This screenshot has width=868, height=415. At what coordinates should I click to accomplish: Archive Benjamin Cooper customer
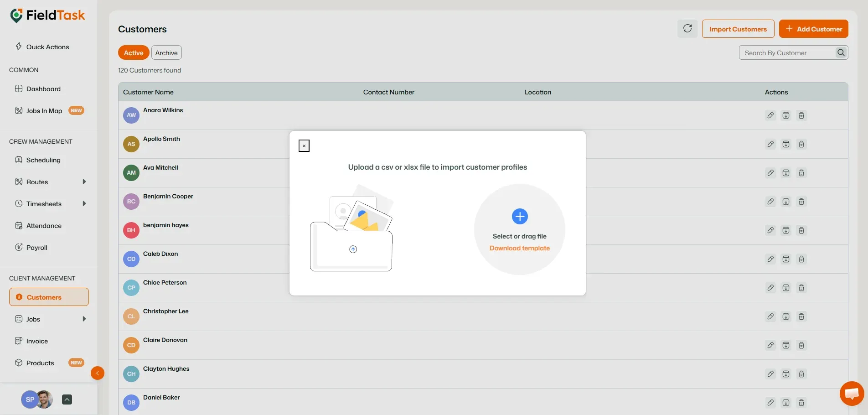point(786,202)
